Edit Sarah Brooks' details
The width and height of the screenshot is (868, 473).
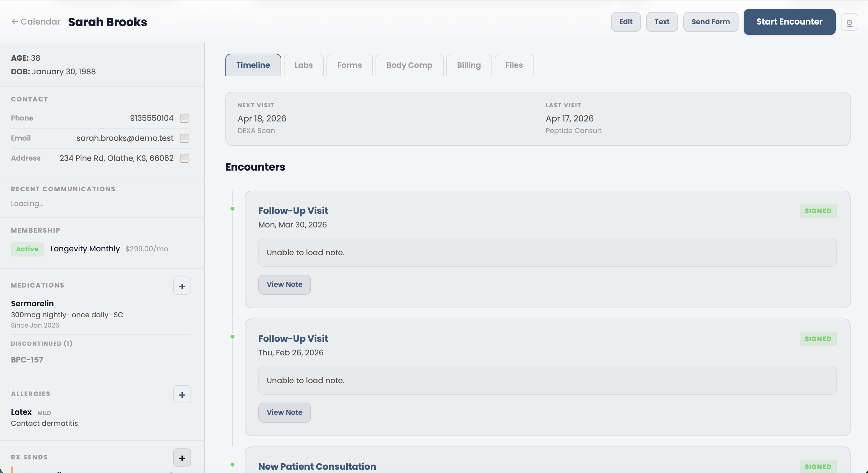(625, 22)
